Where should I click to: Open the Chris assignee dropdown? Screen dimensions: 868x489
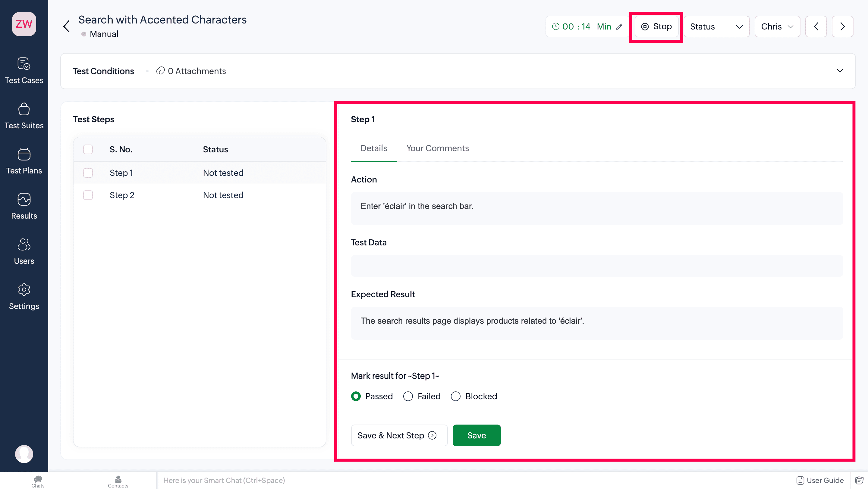[x=777, y=26]
